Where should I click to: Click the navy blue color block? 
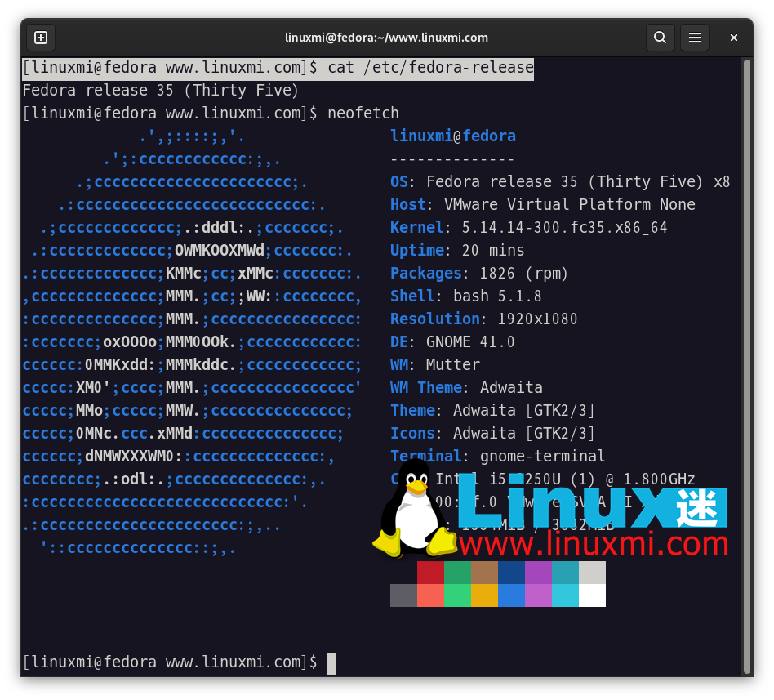pos(511,573)
